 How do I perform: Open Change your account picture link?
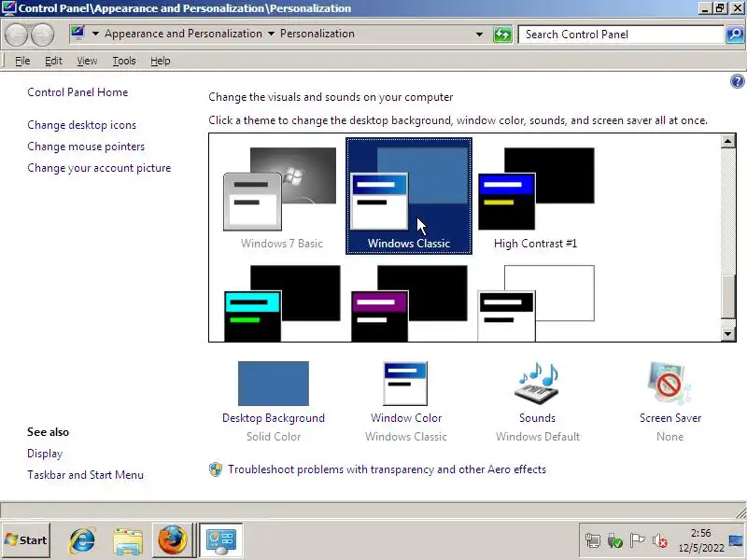99,168
